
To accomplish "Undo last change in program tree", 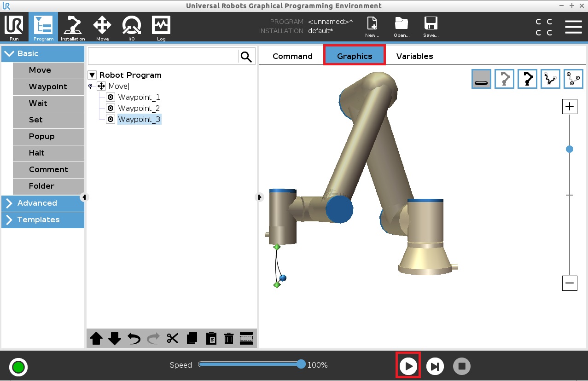I will [134, 339].
